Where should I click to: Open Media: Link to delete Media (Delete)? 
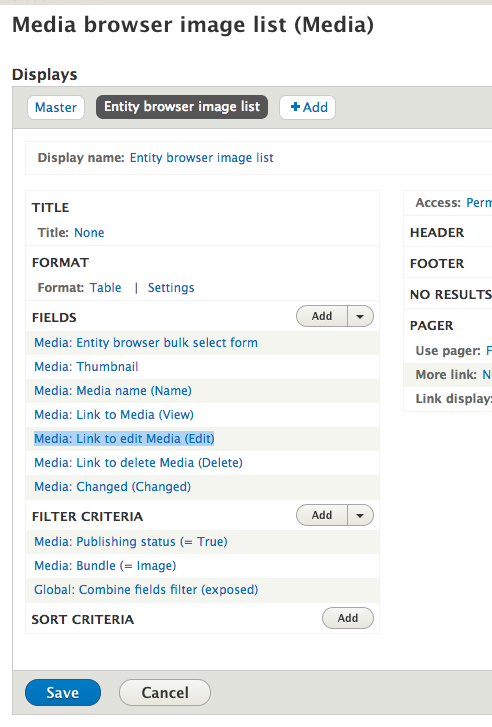pos(138,463)
